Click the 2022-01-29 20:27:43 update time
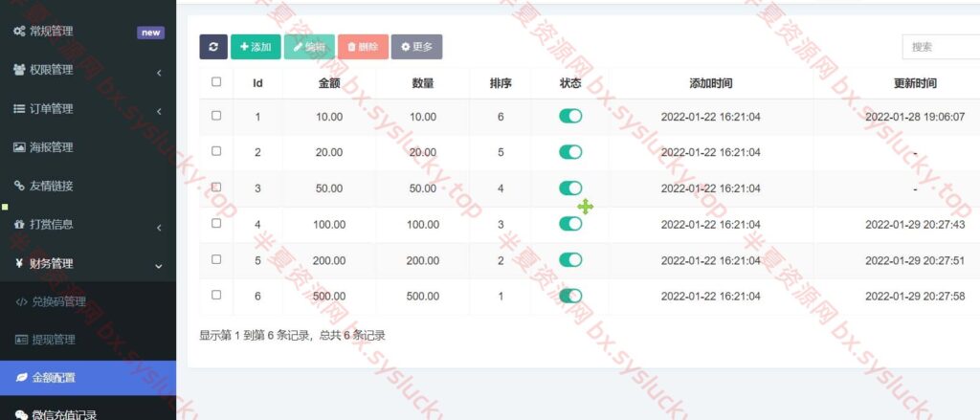 click(x=915, y=225)
